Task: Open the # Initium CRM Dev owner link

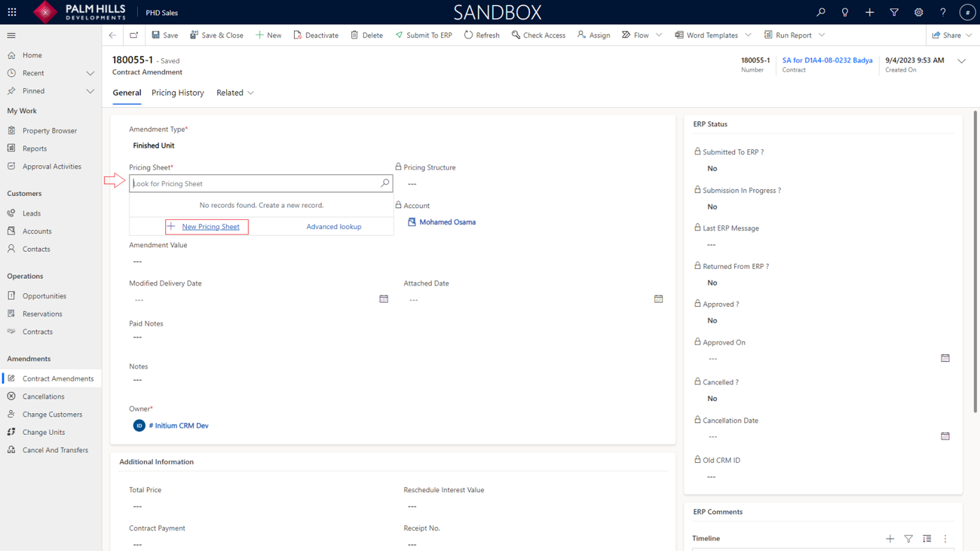Action: pyautogui.click(x=178, y=426)
